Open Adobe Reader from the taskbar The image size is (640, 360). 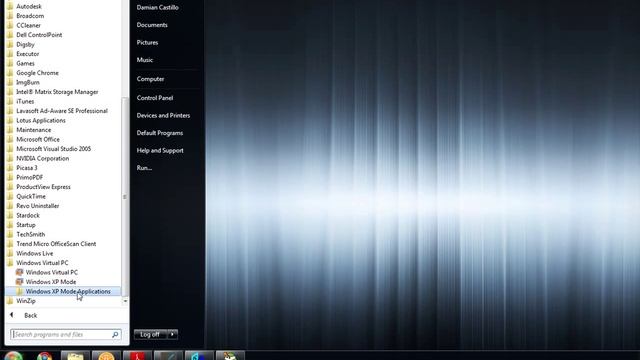tap(137, 356)
